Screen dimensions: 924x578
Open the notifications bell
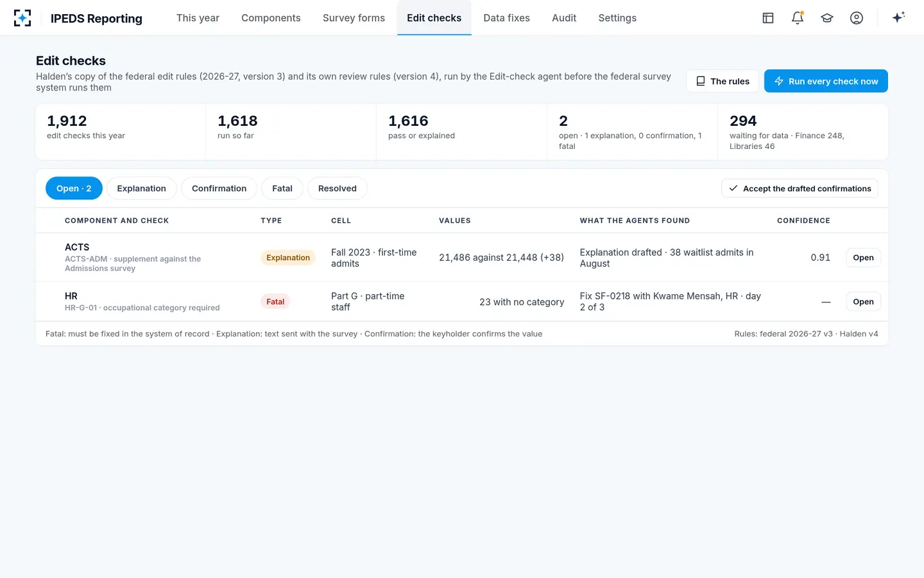click(798, 18)
